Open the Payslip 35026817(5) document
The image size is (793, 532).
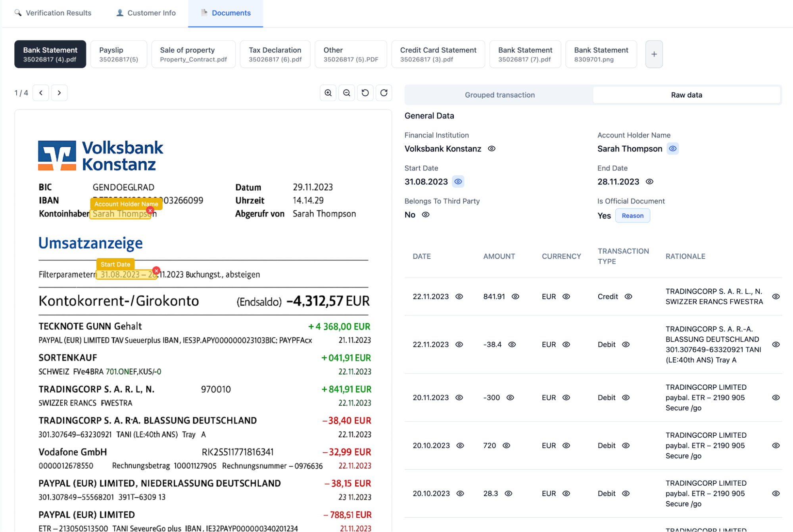point(119,54)
